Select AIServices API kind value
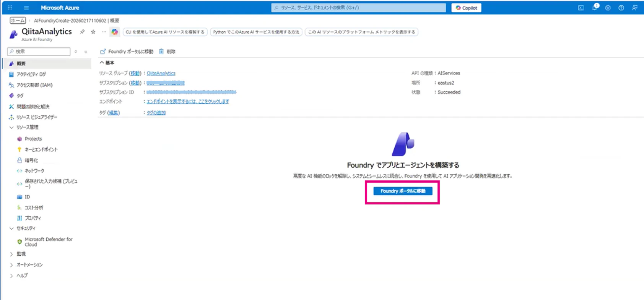Viewport: 644px width, 300px height. click(449, 73)
